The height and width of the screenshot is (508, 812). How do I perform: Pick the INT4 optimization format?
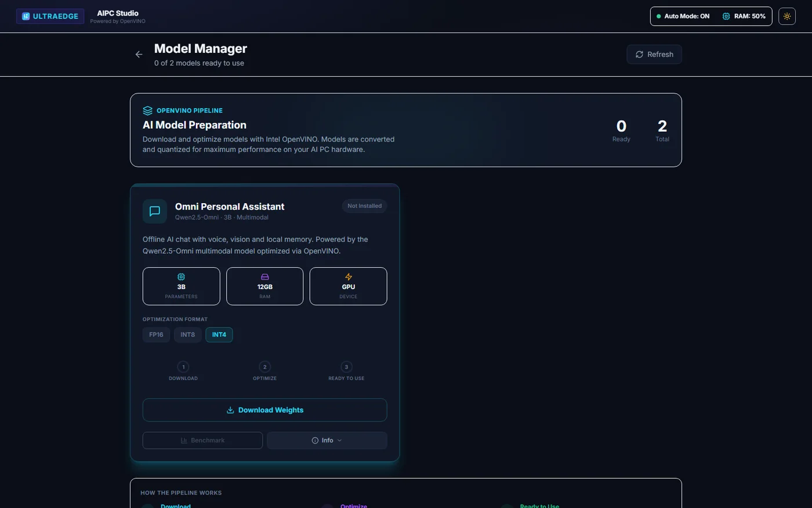219,334
